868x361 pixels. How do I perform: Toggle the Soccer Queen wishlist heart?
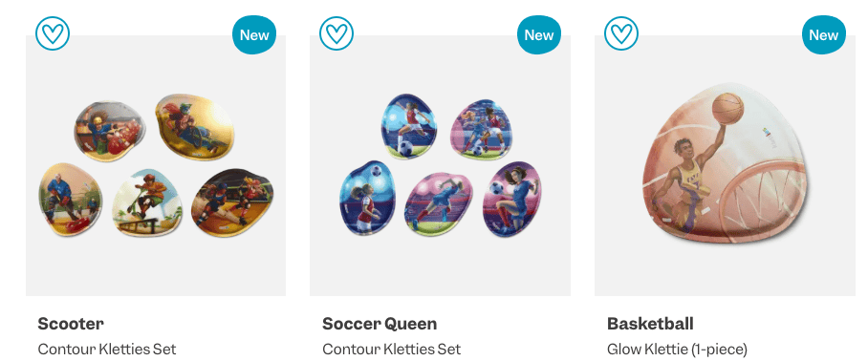point(336,33)
